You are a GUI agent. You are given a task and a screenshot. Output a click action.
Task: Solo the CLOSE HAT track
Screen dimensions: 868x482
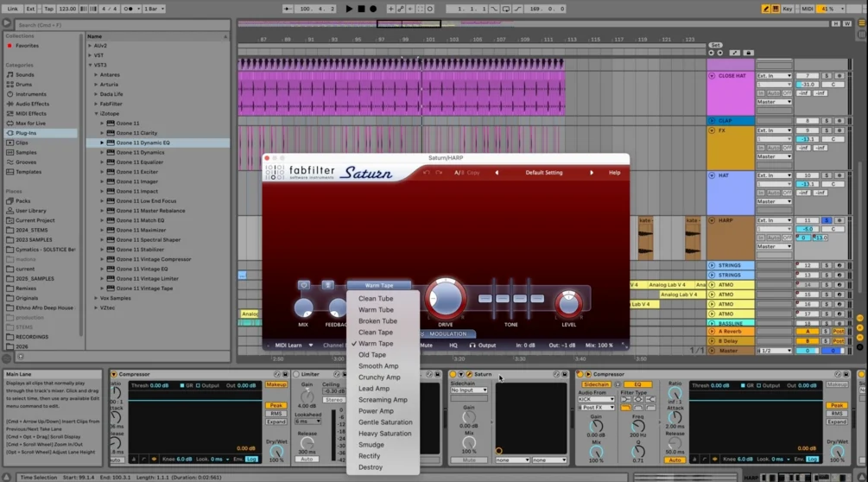(x=827, y=76)
